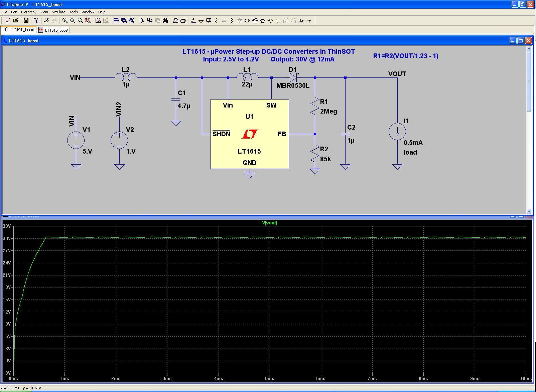536x392 pixels.
Task: Click the VOUT net label
Action: tap(397, 74)
